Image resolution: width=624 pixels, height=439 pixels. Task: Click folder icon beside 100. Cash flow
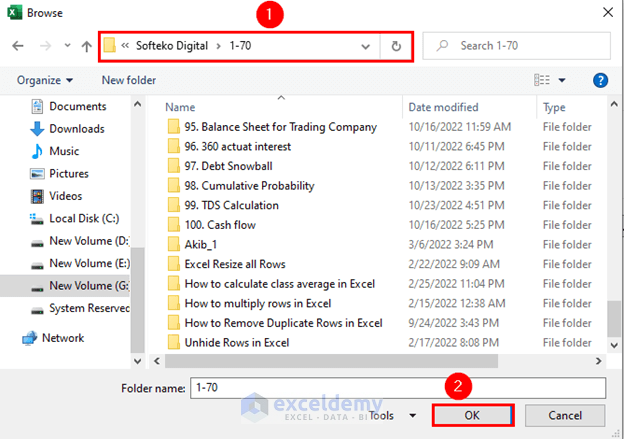pos(174,225)
